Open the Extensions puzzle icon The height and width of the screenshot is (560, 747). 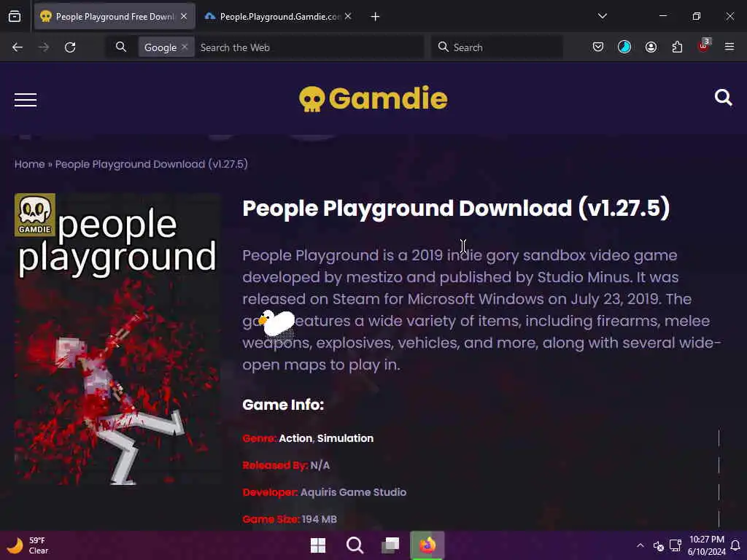(x=677, y=47)
